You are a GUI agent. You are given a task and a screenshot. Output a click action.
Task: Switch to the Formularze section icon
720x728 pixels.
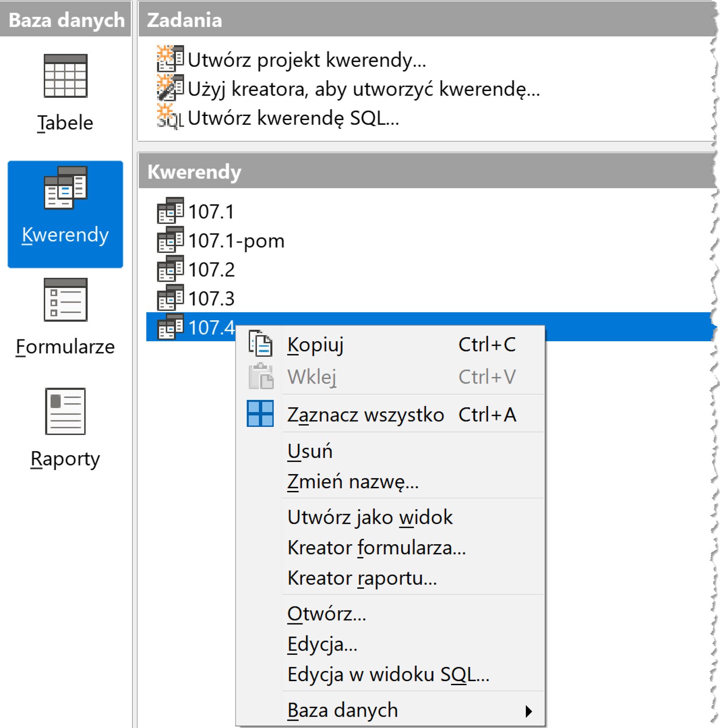[65, 300]
